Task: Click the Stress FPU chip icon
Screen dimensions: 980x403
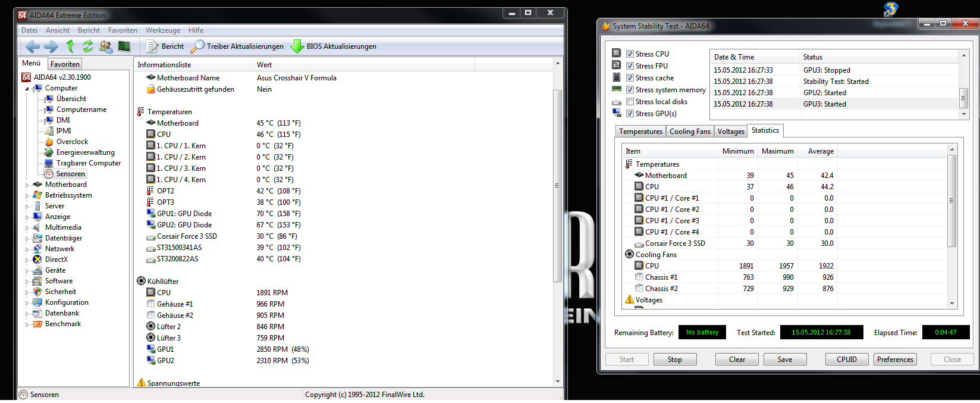Action: click(x=617, y=65)
